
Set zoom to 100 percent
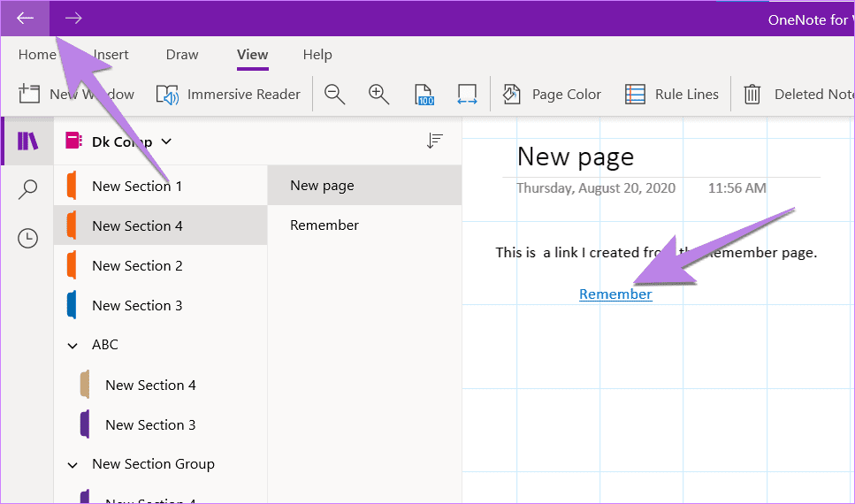point(424,95)
